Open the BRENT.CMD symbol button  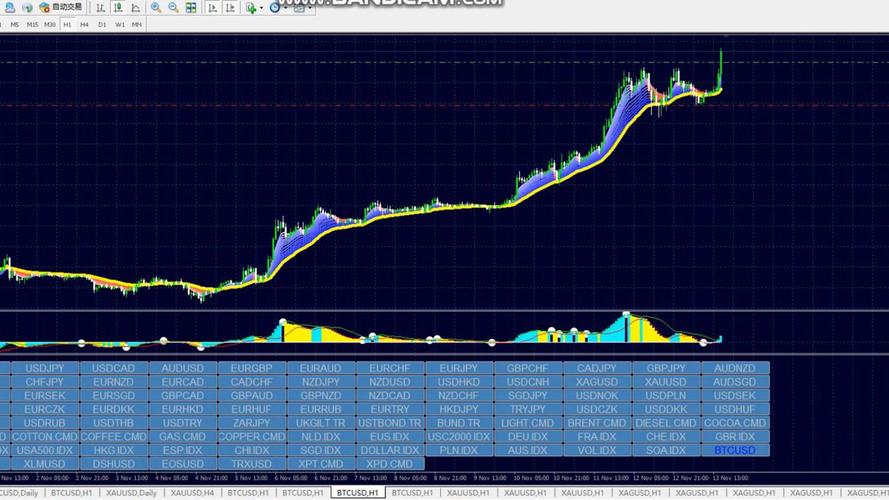click(597, 423)
